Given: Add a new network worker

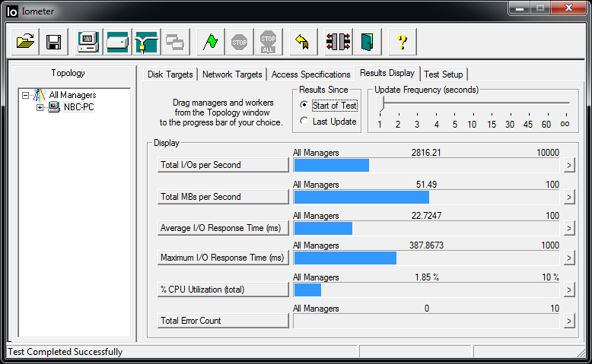Looking at the screenshot, I should click(x=147, y=42).
